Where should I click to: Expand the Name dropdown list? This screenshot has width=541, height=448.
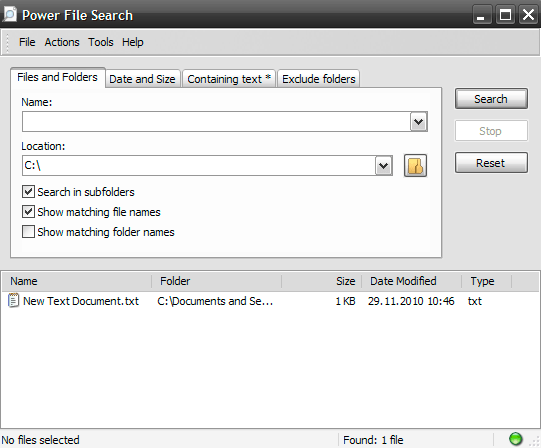coord(419,121)
